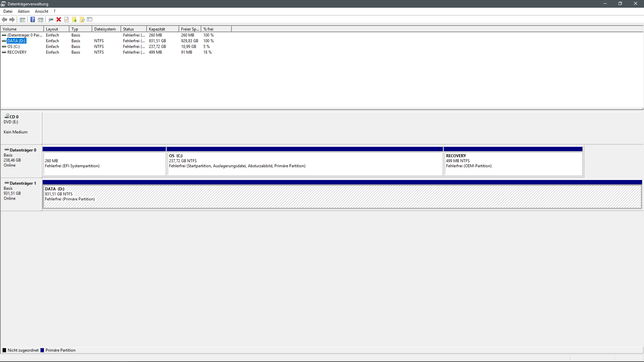Screen dimensions: 644x362
Task: Click the red X delete icon
Action: [x=59, y=19]
